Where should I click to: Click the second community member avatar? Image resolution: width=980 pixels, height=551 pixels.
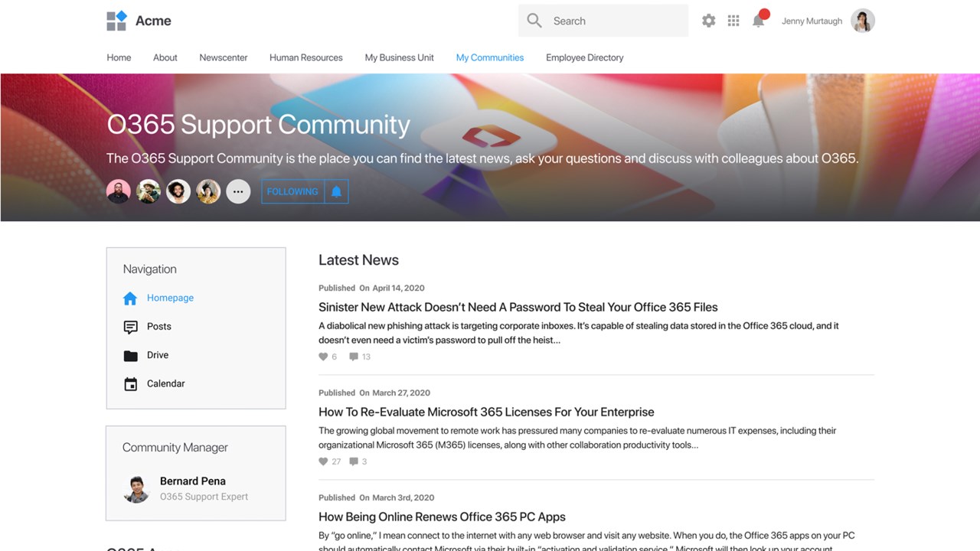tap(149, 191)
